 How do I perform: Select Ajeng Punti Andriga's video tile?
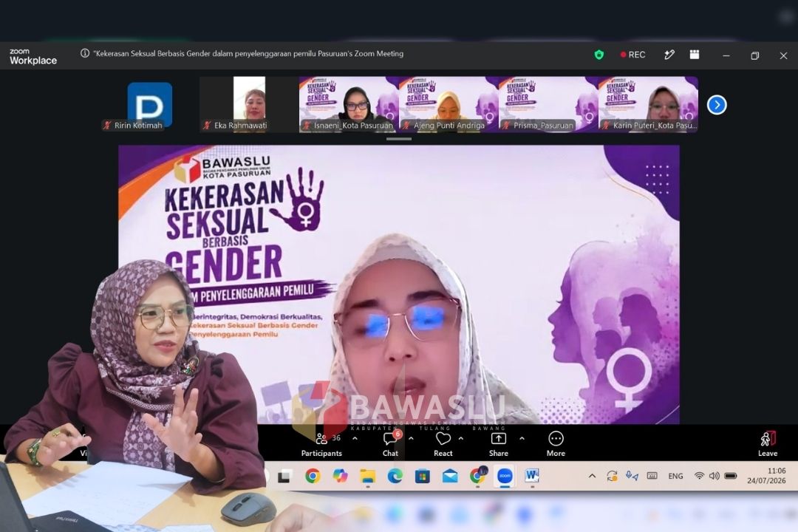tap(449, 105)
